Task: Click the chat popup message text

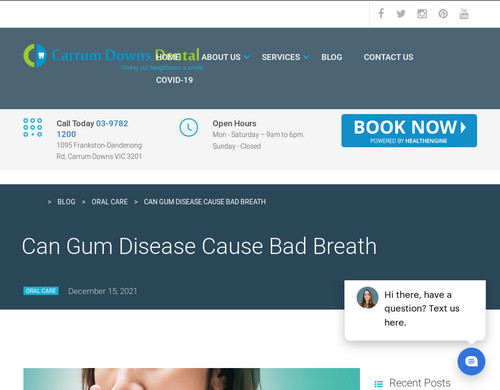Action: pyautogui.click(x=422, y=309)
